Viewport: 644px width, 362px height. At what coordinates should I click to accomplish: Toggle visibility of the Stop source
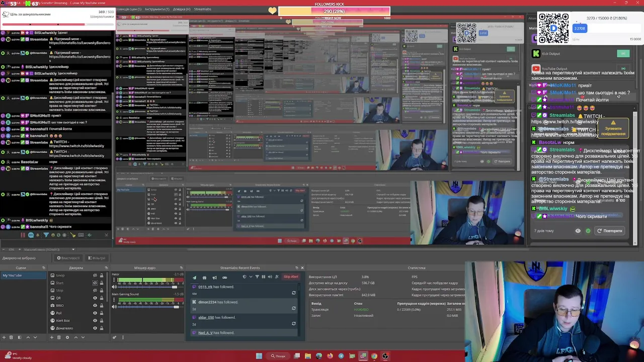click(x=95, y=291)
